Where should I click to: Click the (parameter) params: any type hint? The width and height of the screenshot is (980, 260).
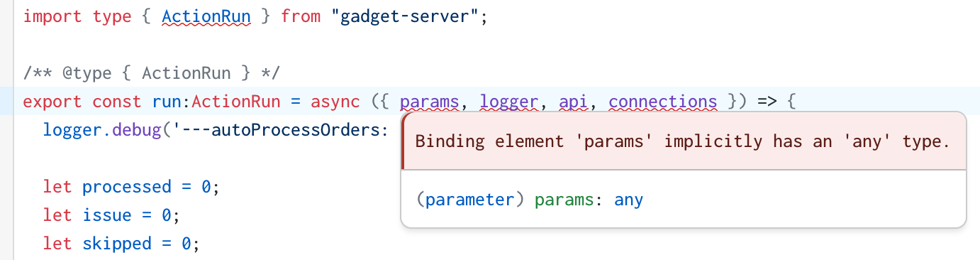529,200
